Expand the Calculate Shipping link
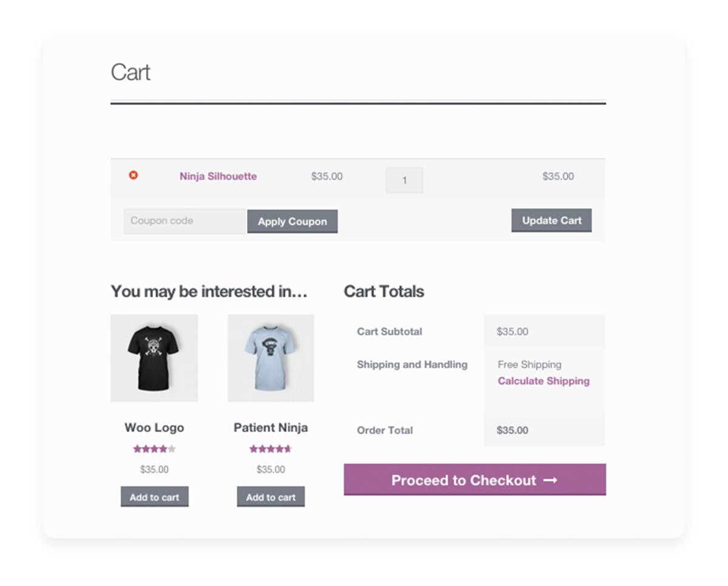728x586 pixels. 544,381
